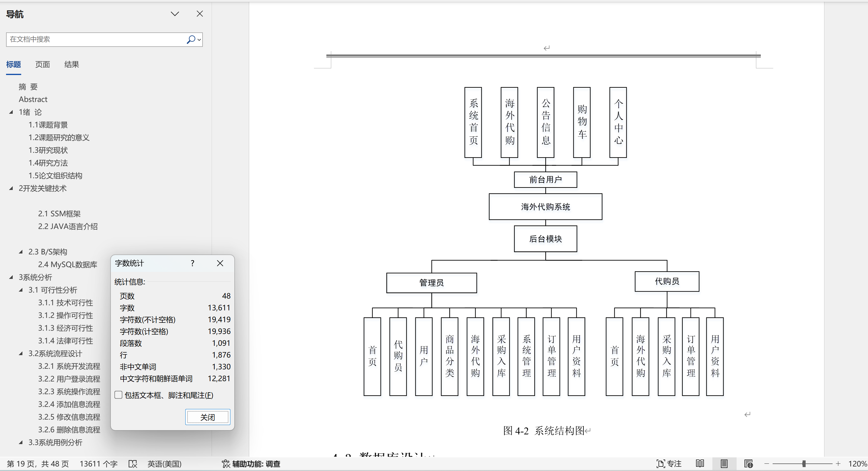Viewport: 868px width, 471px height.
Task: Collapse the 1绪 论 heading
Action: point(11,112)
